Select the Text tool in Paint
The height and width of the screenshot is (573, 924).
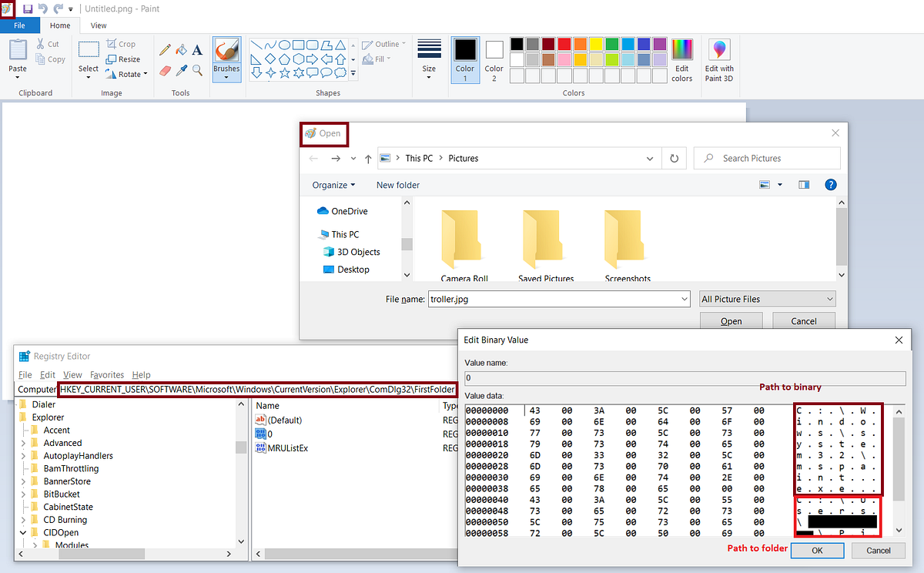tap(197, 50)
